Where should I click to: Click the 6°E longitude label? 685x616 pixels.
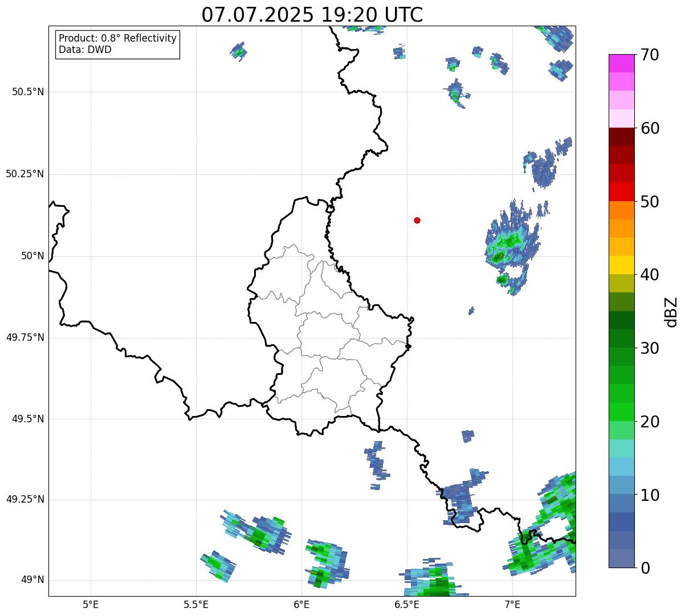pyautogui.click(x=301, y=604)
